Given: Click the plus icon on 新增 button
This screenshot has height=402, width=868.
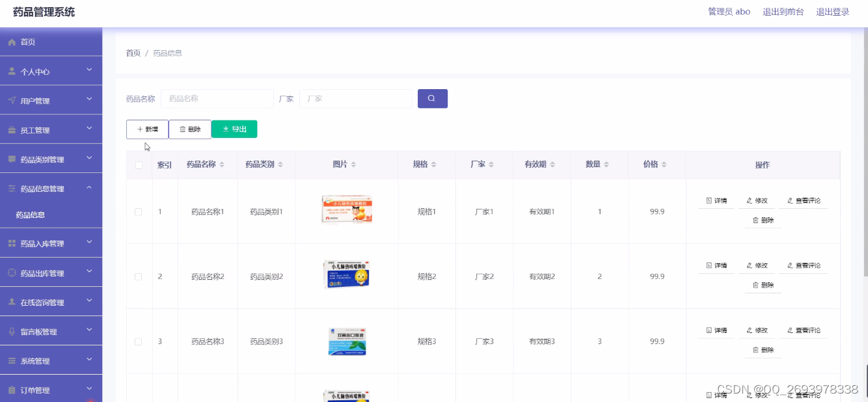Looking at the screenshot, I should click(x=139, y=129).
